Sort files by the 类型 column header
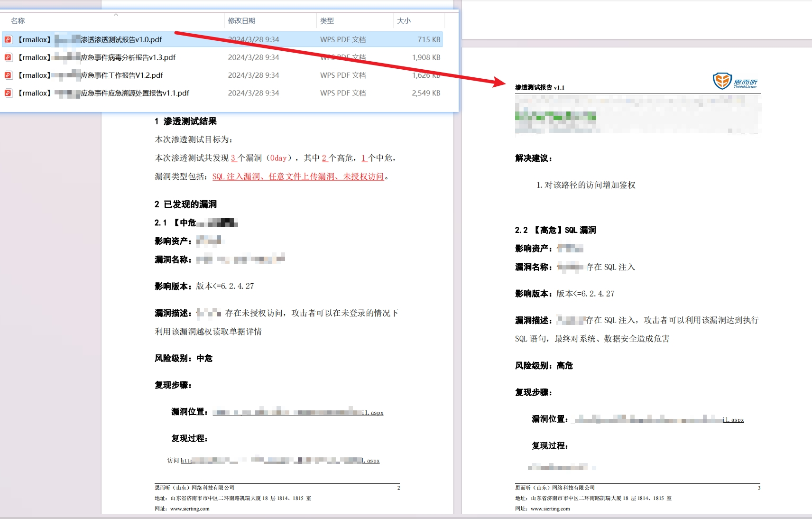The image size is (812, 519). (327, 21)
